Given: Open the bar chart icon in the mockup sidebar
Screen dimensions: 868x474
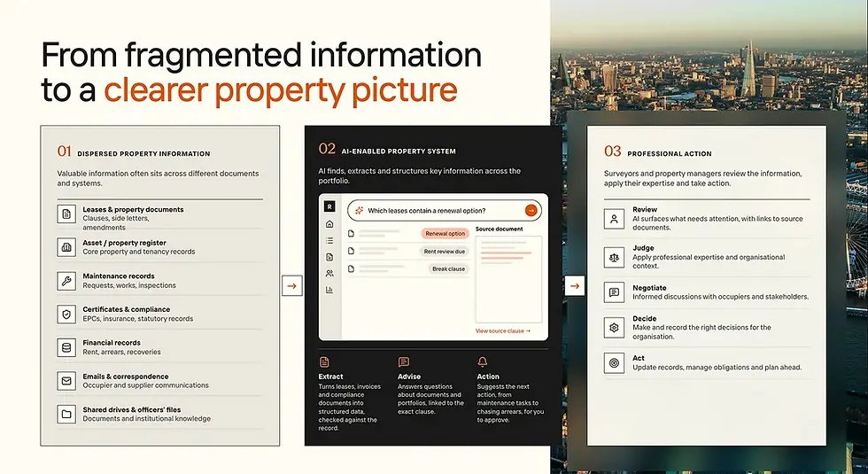Looking at the screenshot, I should (x=329, y=290).
